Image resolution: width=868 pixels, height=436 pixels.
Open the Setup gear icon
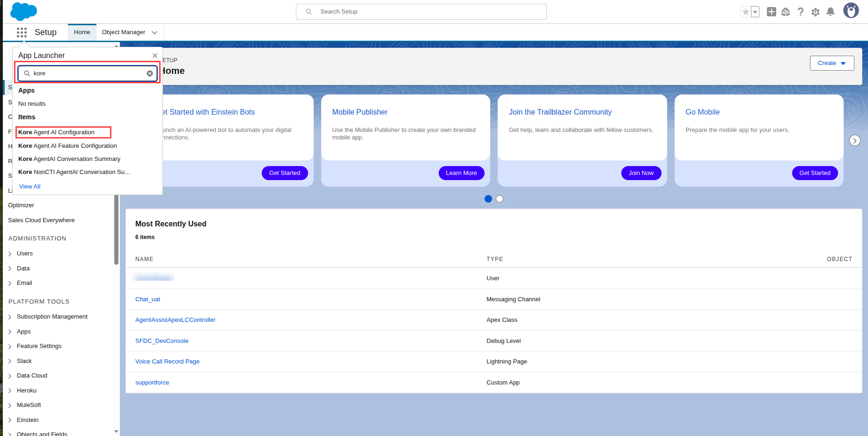(816, 12)
